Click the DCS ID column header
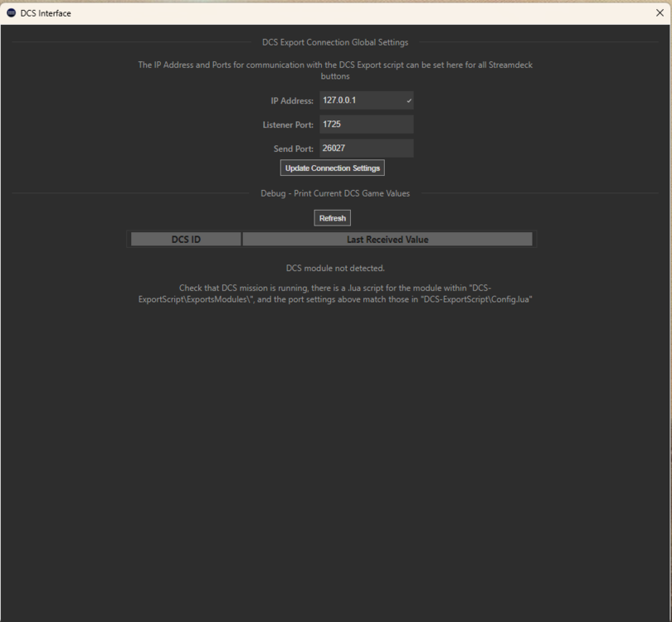 (x=185, y=239)
